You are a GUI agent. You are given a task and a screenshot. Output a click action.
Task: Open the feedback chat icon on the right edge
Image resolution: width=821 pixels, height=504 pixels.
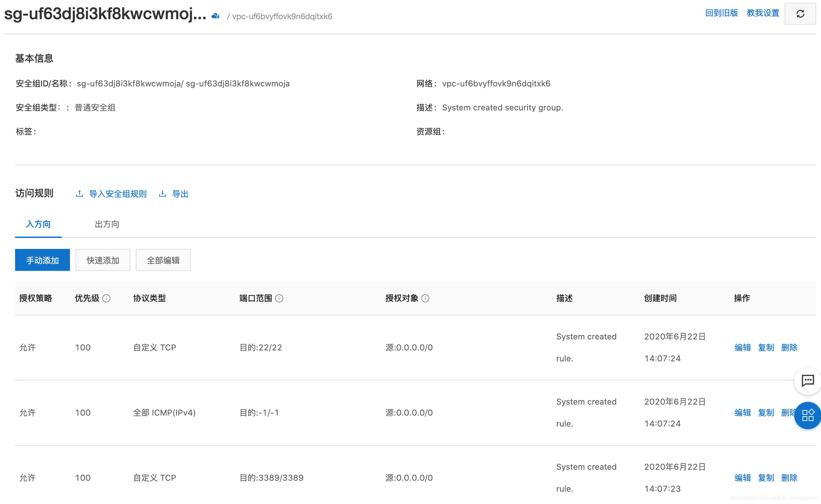(808, 381)
